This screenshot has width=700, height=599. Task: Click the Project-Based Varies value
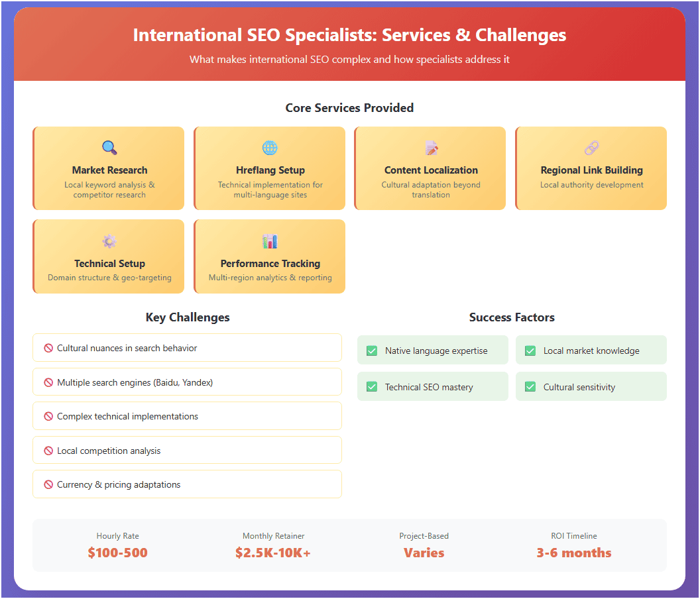[x=424, y=553]
